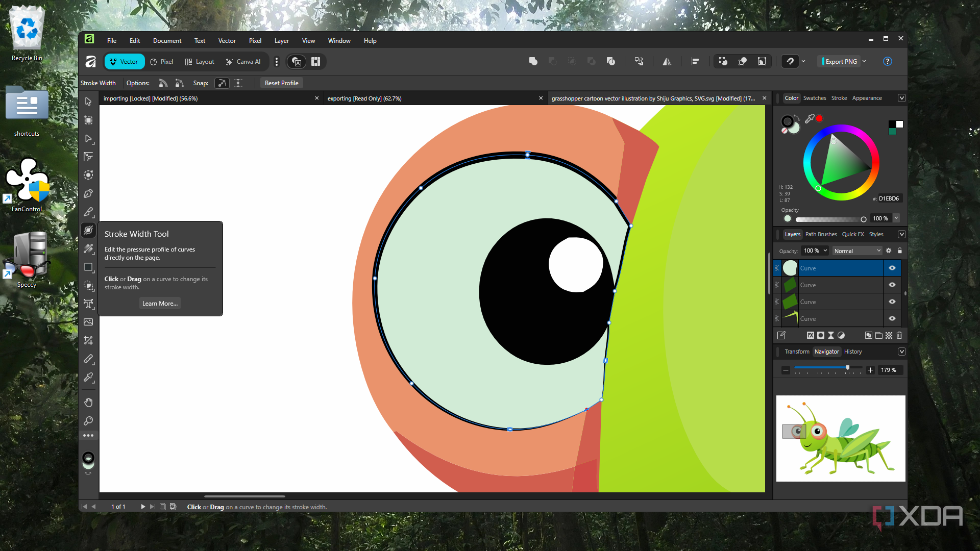Click the Reset Profile button
Viewport: 980px width, 551px height.
pos(282,83)
